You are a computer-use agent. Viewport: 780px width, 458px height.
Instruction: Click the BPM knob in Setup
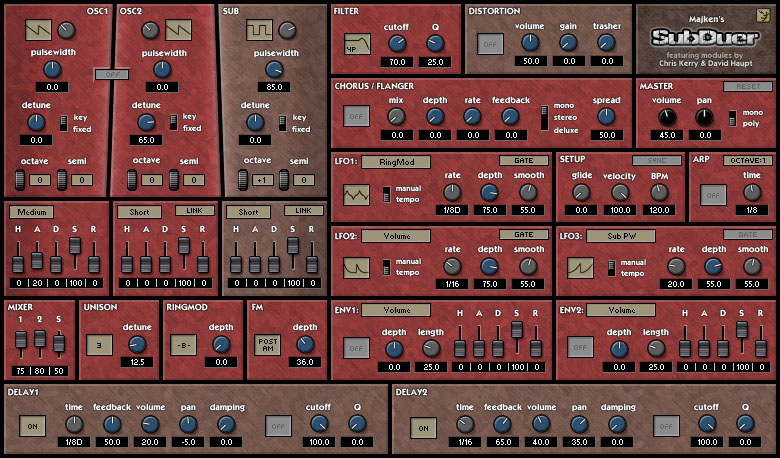coord(659,192)
